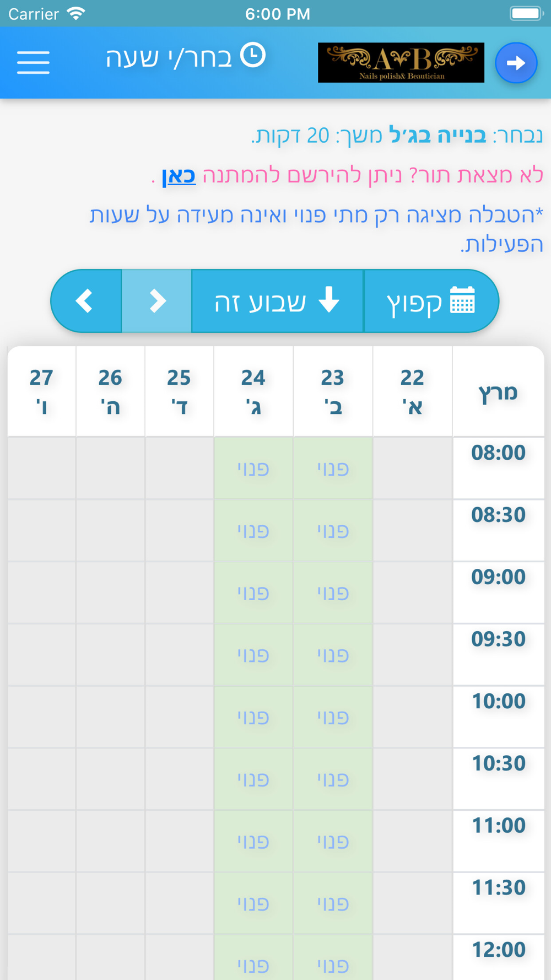
Task: Jump to this week (שבוע זה)
Action: point(277,301)
